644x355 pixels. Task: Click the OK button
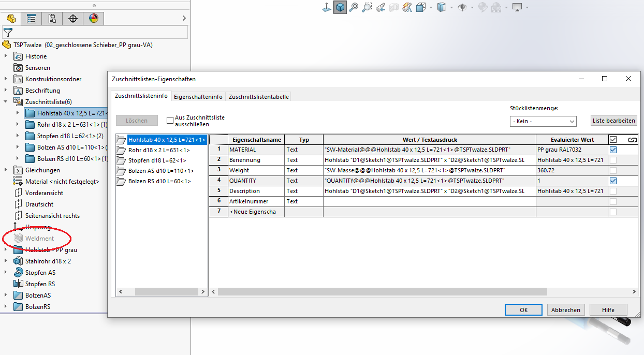pos(523,310)
